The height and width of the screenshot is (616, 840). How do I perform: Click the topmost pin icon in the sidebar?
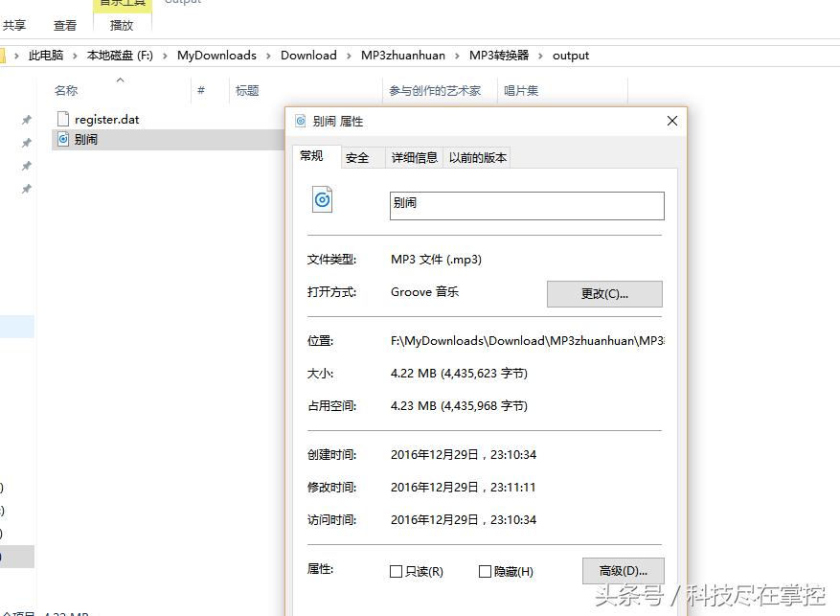coord(25,120)
